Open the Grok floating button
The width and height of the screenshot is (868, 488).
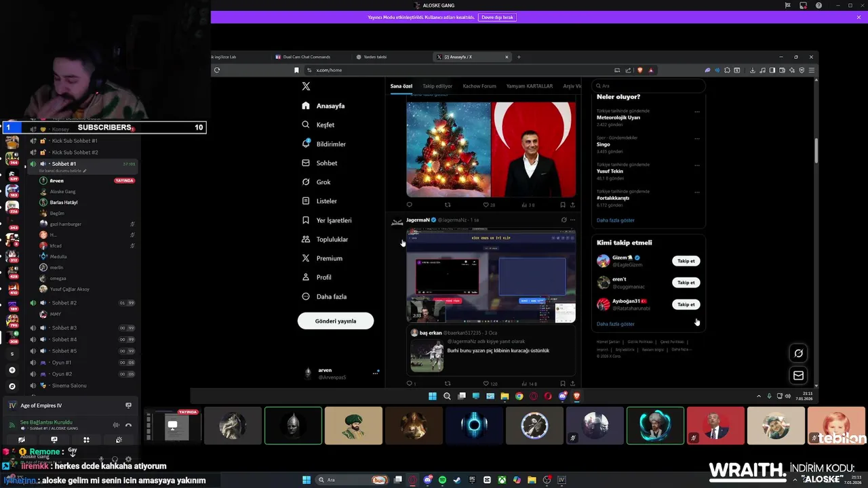(799, 353)
